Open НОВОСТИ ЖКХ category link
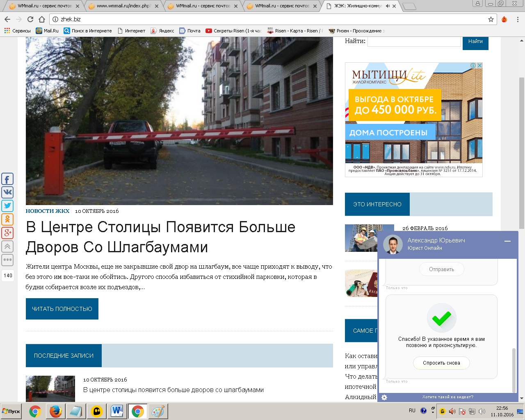Image resolution: width=525 pixels, height=420 pixels. pos(48,211)
